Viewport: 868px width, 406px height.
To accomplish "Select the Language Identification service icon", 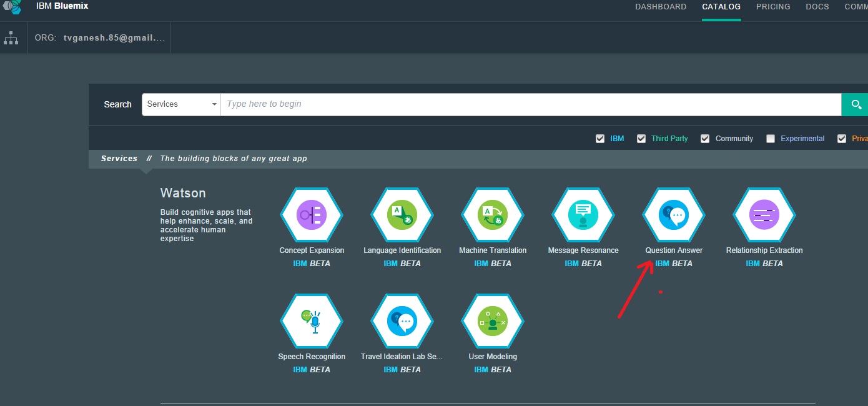I will (x=402, y=215).
